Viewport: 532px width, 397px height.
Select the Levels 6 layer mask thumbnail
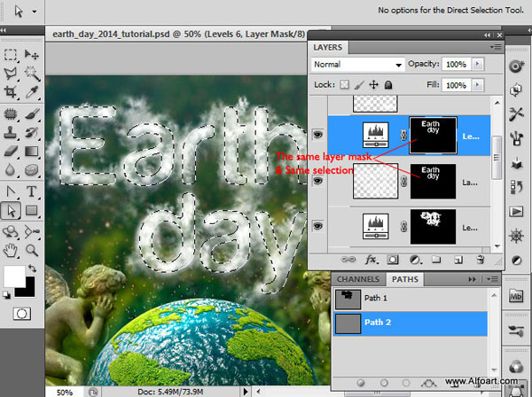[x=433, y=136]
